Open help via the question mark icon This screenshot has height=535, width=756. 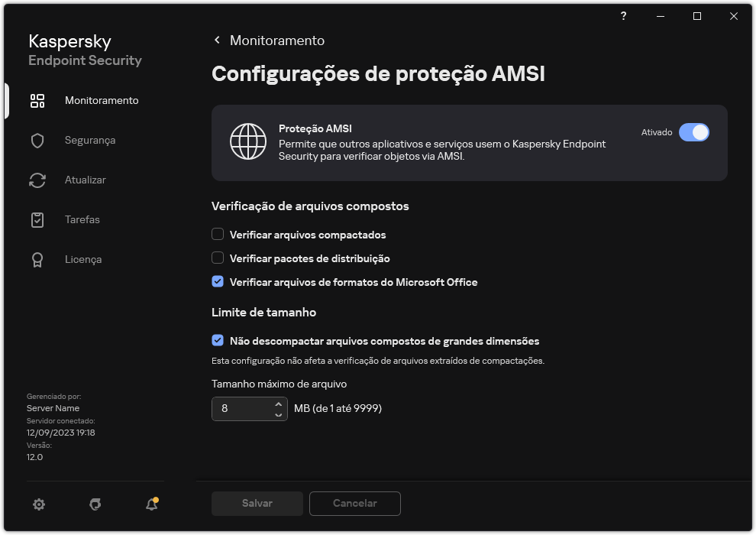[x=622, y=16]
